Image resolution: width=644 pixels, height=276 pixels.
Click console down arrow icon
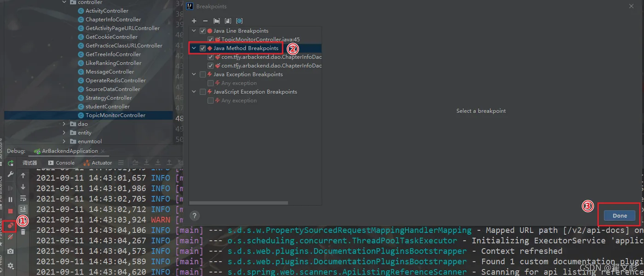[x=23, y=187]
